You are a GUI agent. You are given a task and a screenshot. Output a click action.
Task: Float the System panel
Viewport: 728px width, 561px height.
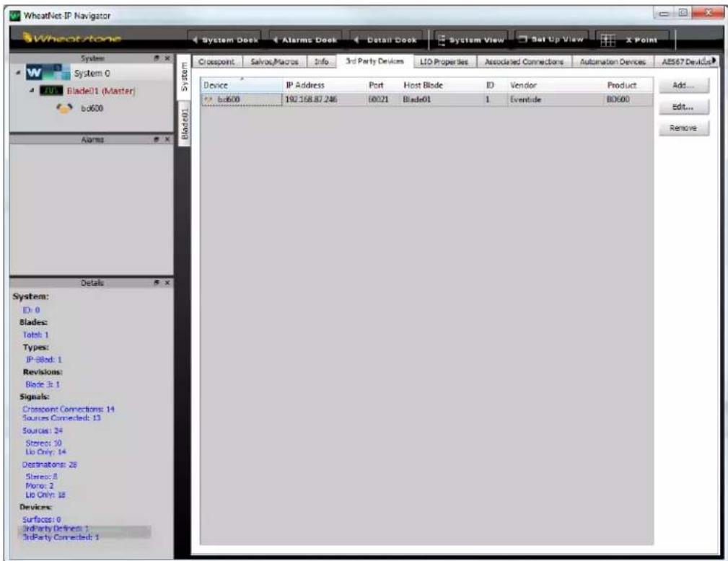157,58
